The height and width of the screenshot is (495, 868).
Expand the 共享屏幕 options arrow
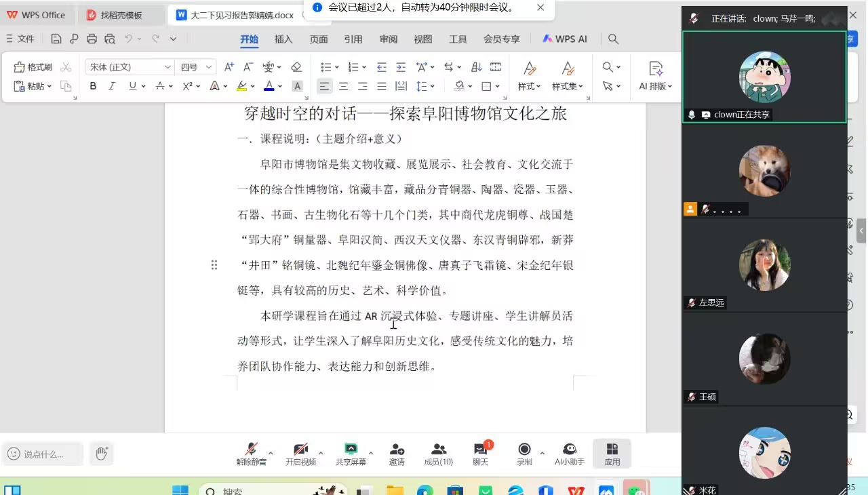pyautogui.click(x=371, y=452)
